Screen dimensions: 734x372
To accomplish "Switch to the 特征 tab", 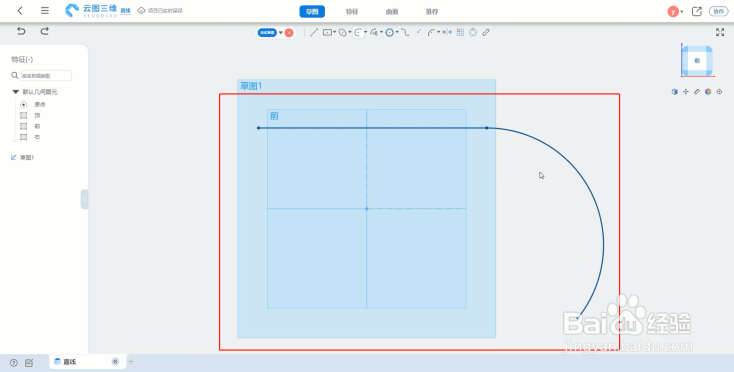I will (352, 12).
